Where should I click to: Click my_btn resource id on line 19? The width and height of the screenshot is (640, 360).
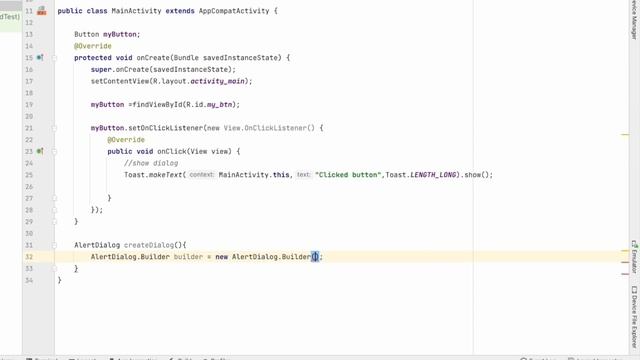pos(220,105)
